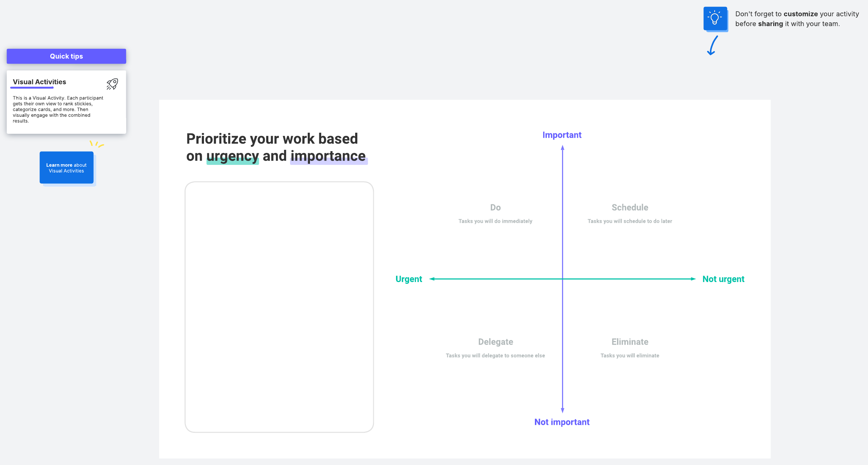This screenshot has width=868, height=465.
Task: Open Learn more about Visual Activities
Action: point(67,168)
